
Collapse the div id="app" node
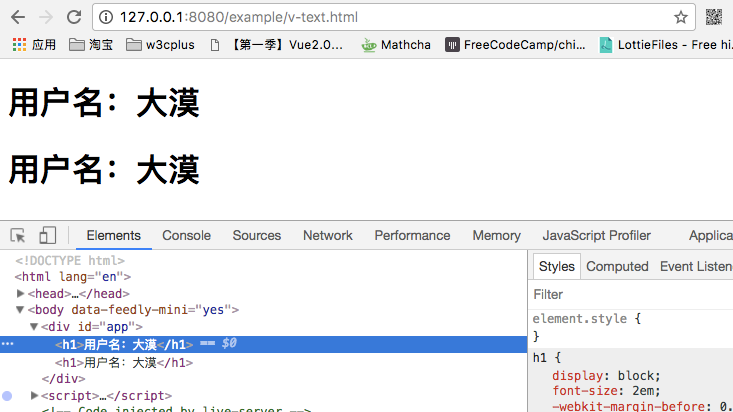click(34, 326)
